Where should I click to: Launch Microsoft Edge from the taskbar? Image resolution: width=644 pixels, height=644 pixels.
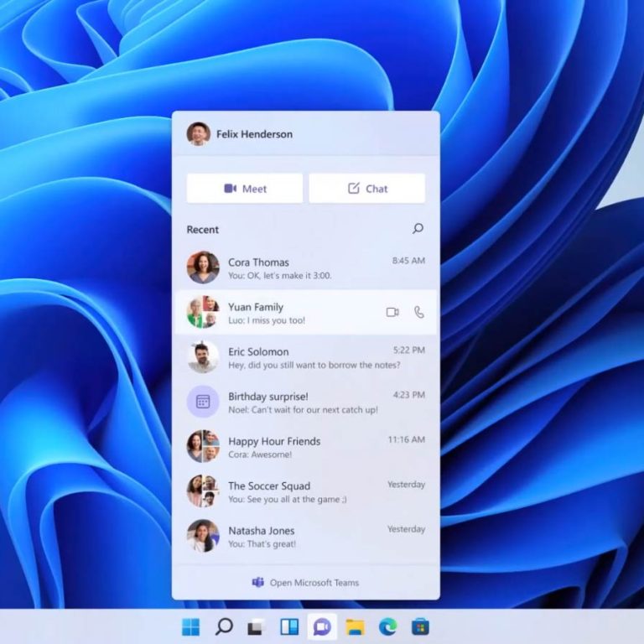click(x=387, y=626)
